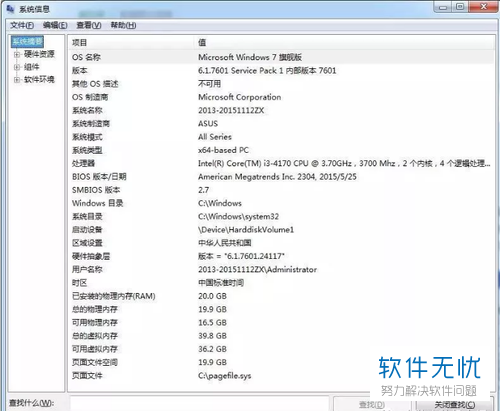The image size is (500, 411).
Task: Click the American Megatrends Inc. BIOS value
Action: [277, 177]
